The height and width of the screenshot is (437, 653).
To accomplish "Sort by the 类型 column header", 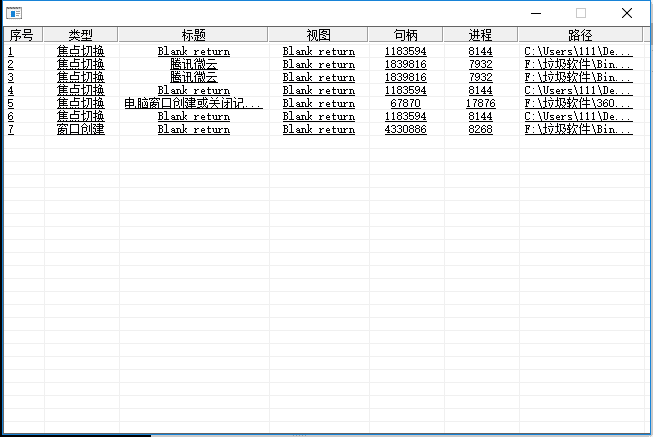I will tap(80, 35).
